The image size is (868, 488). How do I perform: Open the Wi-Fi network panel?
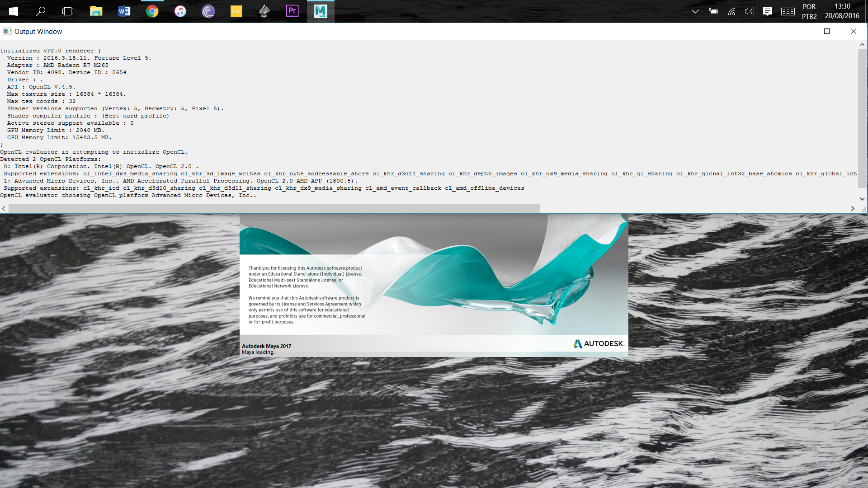point(731,11)
